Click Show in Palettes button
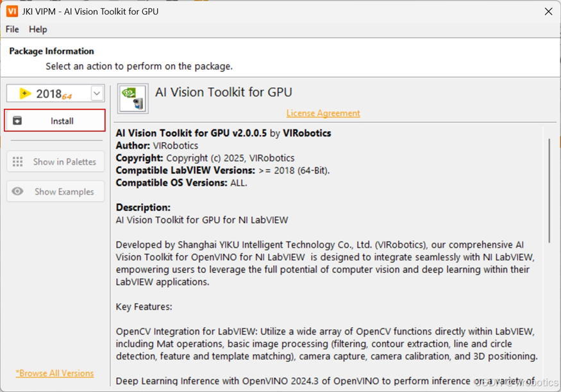The image size is (561, 392). pyautogui.click(x=55, y=162)
